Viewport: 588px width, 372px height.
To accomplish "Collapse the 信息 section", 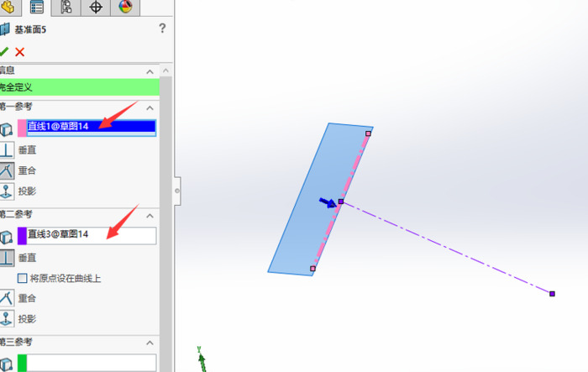I will [x=150, y=71].
